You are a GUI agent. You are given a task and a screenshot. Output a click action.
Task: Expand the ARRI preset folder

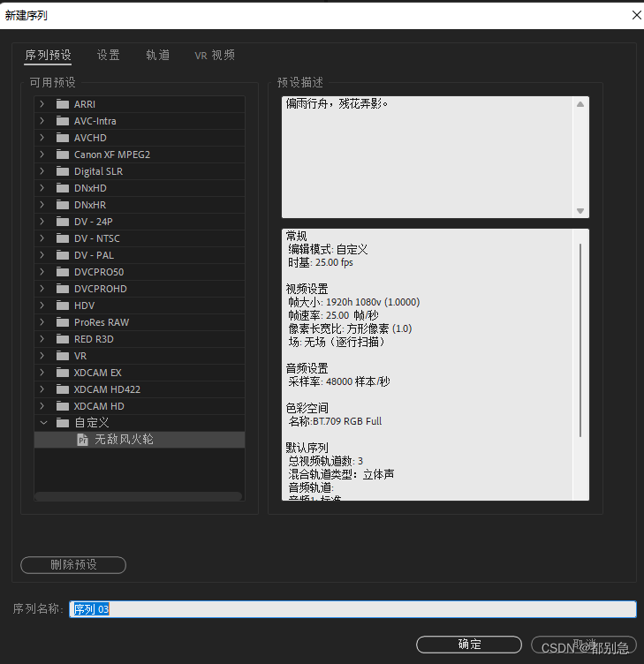42,104
